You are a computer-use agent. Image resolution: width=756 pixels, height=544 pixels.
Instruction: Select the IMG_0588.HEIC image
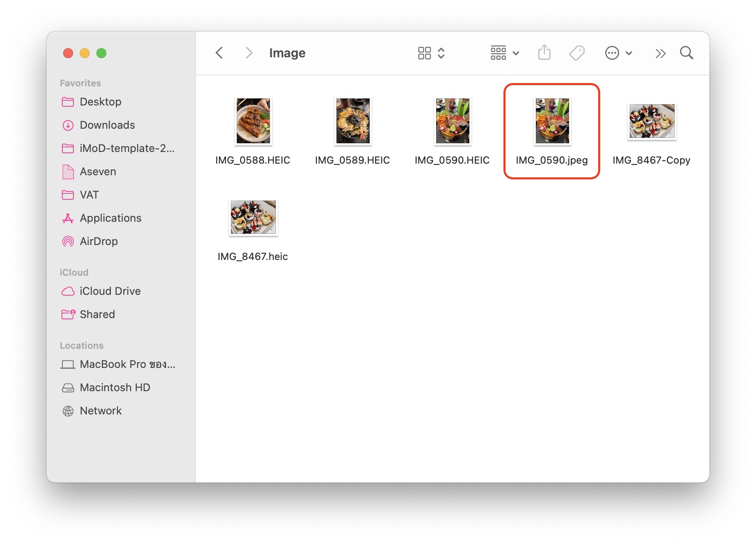click(x=253, y=121)
